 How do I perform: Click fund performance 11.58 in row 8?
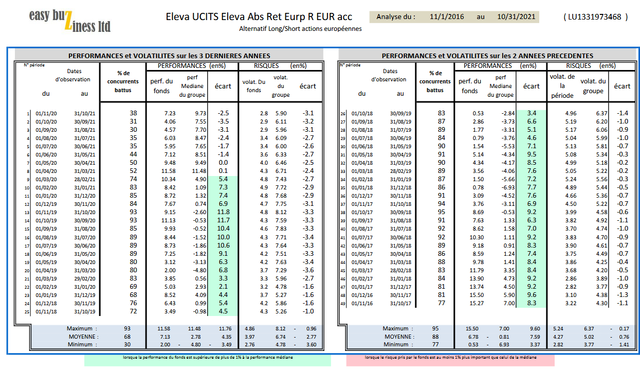pyautogui.click(x=169, y=171)
